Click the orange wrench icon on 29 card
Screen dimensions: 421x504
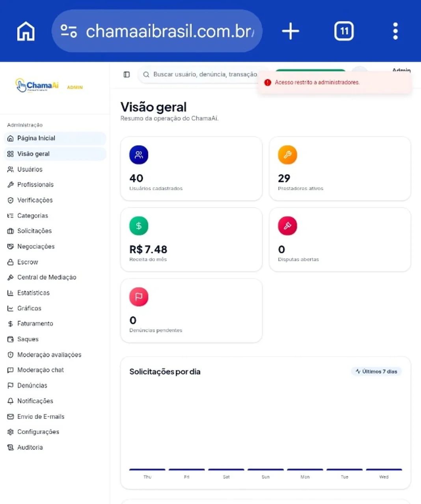tap(287, 155)
